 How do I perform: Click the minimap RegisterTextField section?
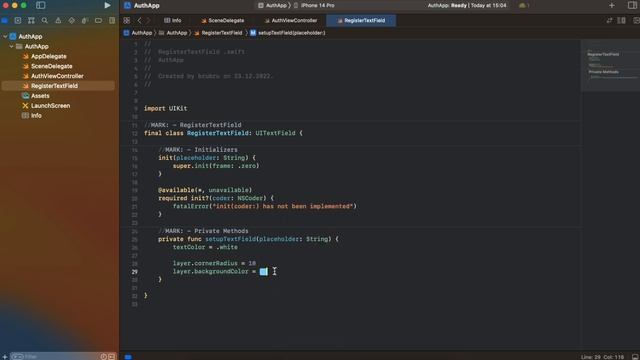(603, 54)
